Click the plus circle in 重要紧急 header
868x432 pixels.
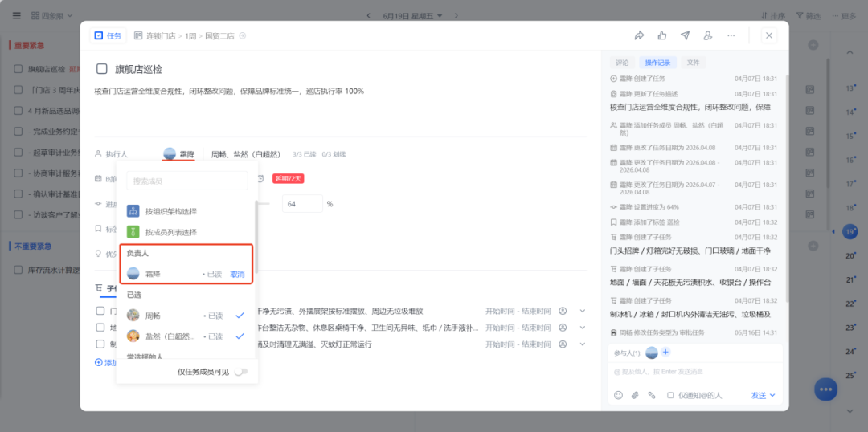(813, 45)
